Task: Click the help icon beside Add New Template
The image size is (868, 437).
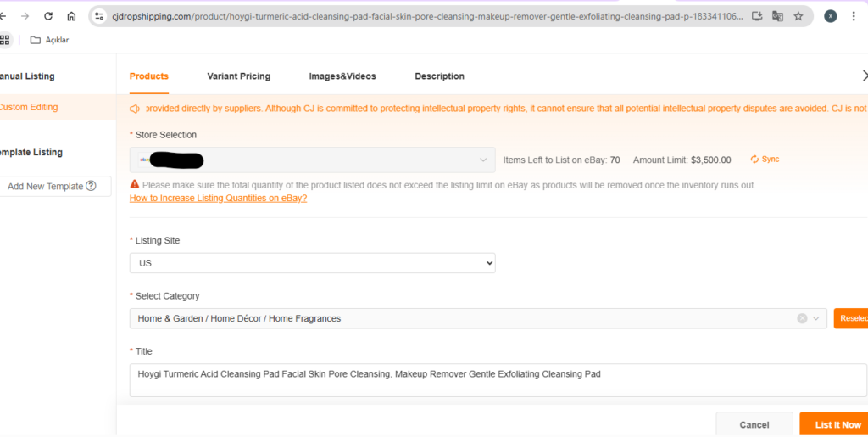Action: [91, 186]
